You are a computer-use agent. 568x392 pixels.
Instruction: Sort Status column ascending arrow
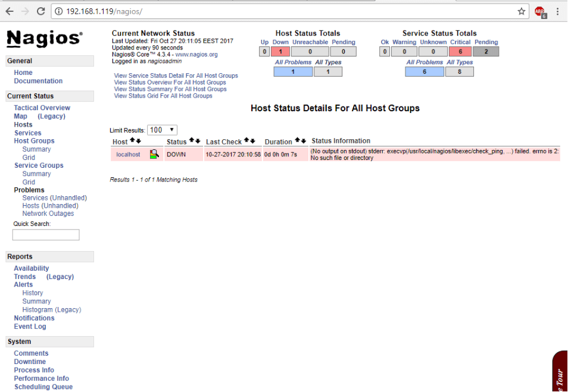tap(191, 140)
